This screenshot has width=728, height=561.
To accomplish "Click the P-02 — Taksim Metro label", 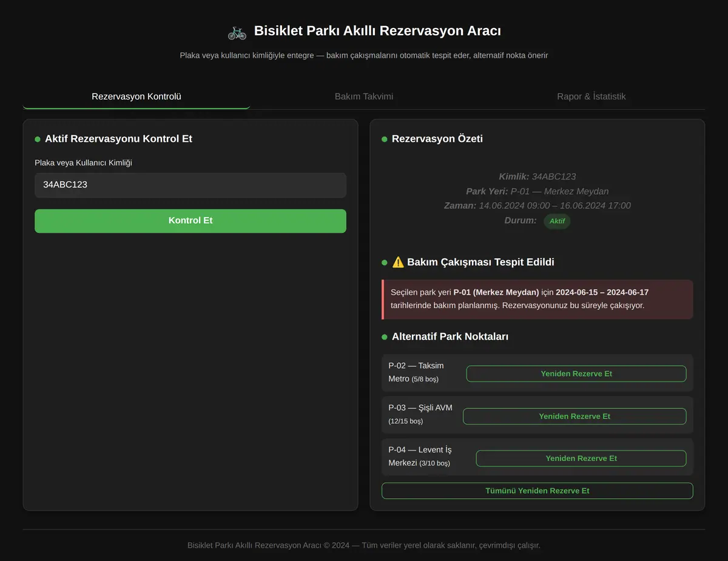I will pos(416,372).
